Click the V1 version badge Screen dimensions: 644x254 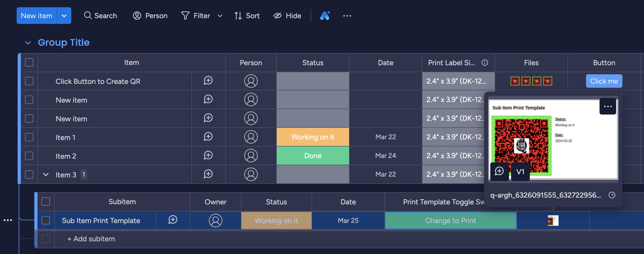pos(520,171)
